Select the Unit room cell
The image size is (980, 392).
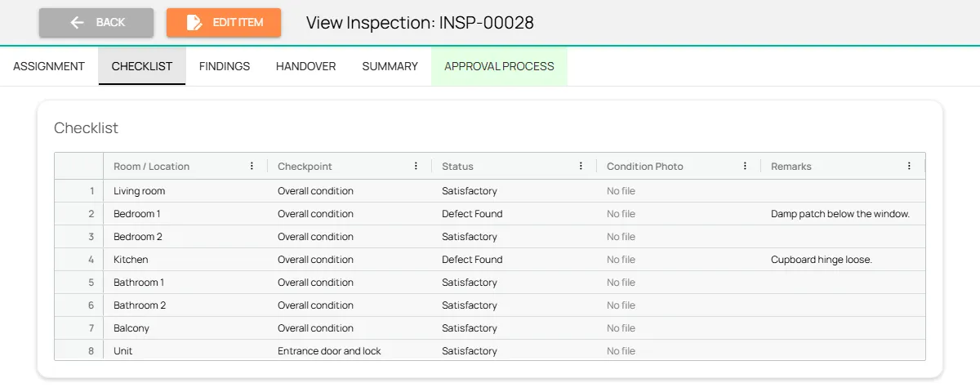pyautogui.click(x=185, y=350)
